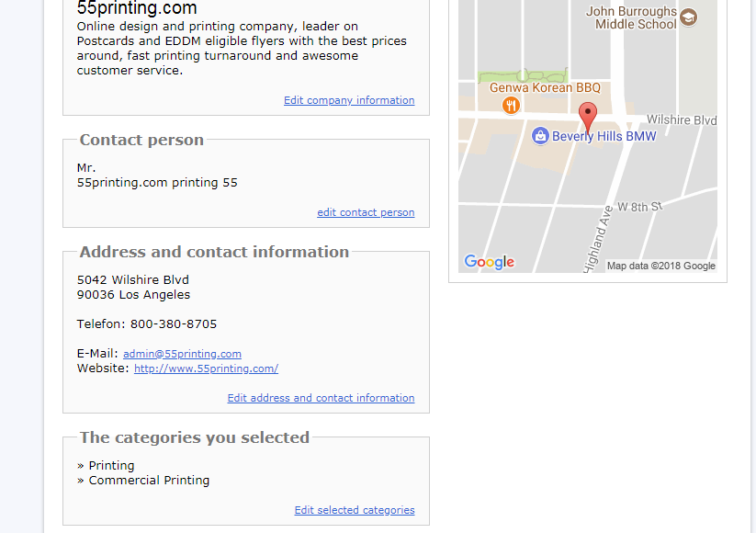Click the admin@55printing.com email link
The width and height of the screenshot is (756, 533).
182,354
